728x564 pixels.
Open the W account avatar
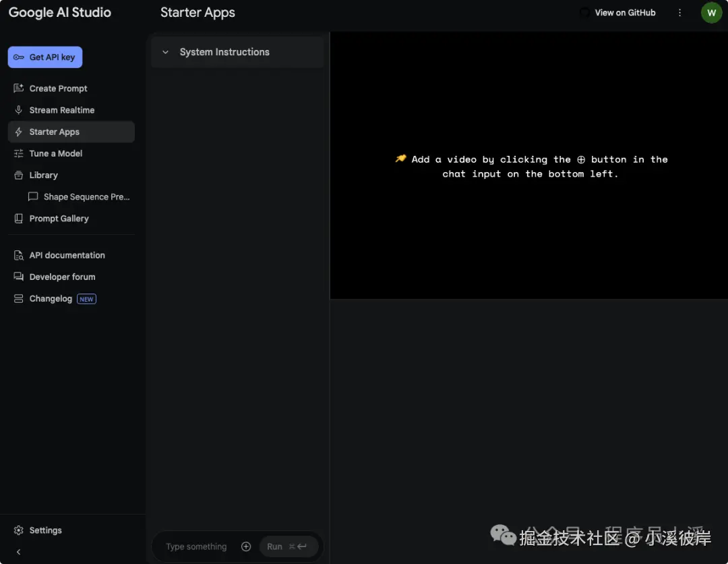711,13
